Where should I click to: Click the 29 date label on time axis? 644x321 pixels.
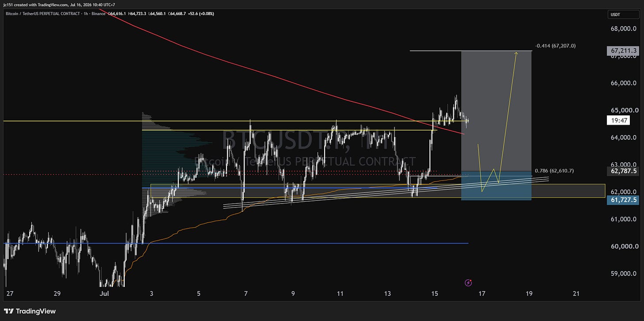57,293
